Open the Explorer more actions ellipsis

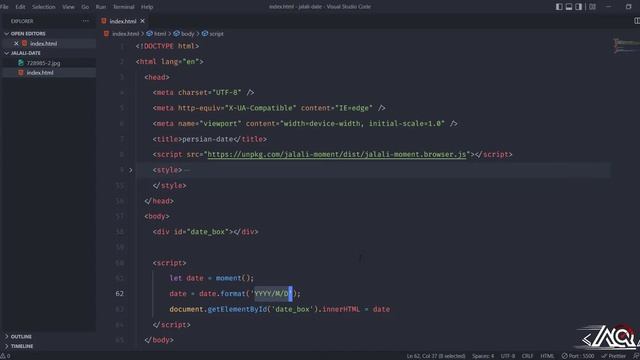pyautogui.click(x=85, y=21)
